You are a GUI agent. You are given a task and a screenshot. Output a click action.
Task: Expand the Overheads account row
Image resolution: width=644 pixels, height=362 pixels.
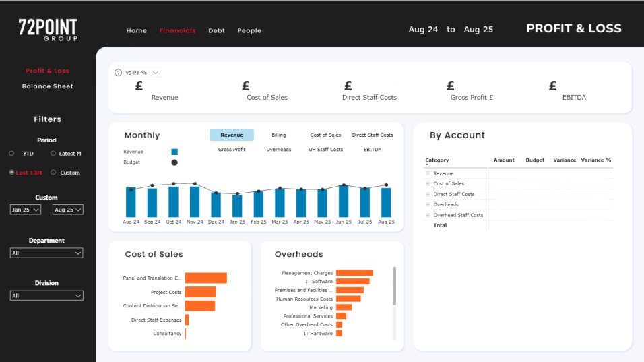[428, 205]
